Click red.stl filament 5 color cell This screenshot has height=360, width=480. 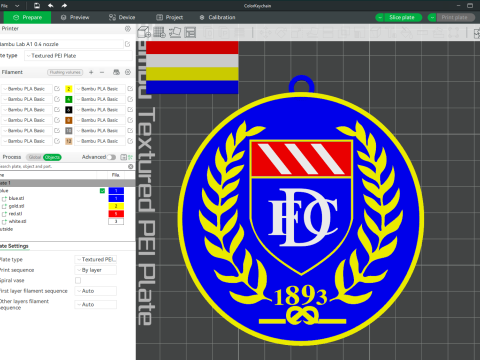point(116,214)
